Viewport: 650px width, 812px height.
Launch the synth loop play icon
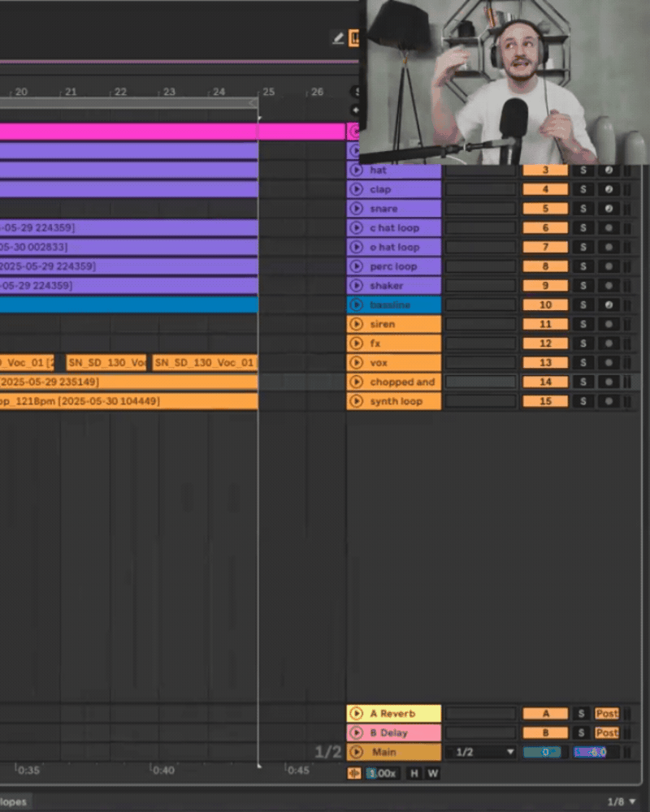coord(356,401)
